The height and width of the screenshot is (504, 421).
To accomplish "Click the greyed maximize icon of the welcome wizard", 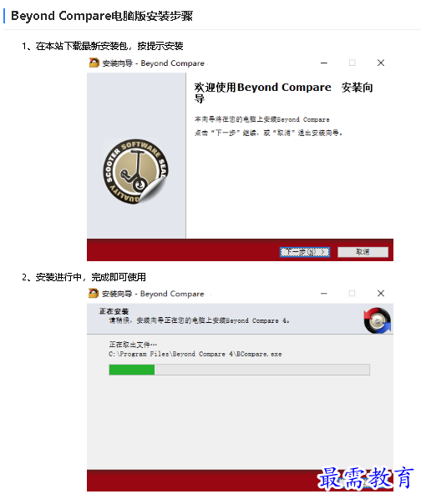I will point(353,63).
